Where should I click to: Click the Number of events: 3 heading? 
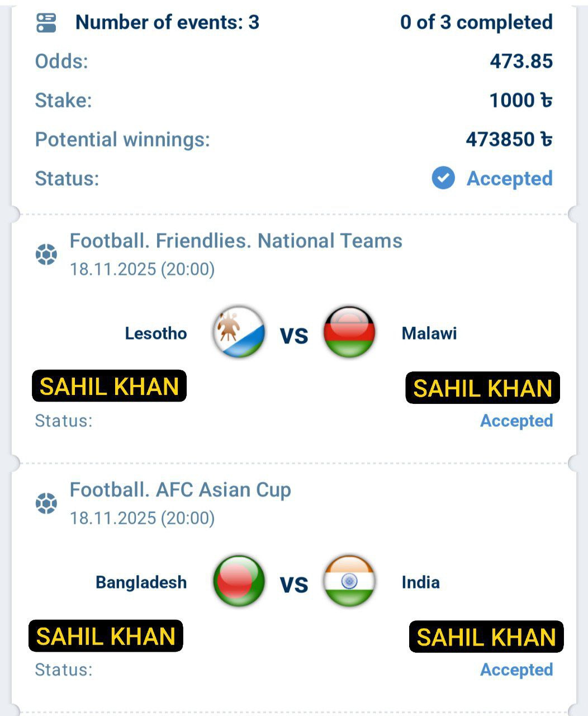click(167, 22)
